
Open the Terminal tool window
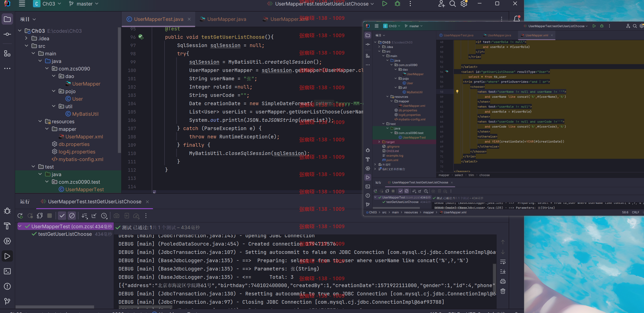(x=7, y=271)
